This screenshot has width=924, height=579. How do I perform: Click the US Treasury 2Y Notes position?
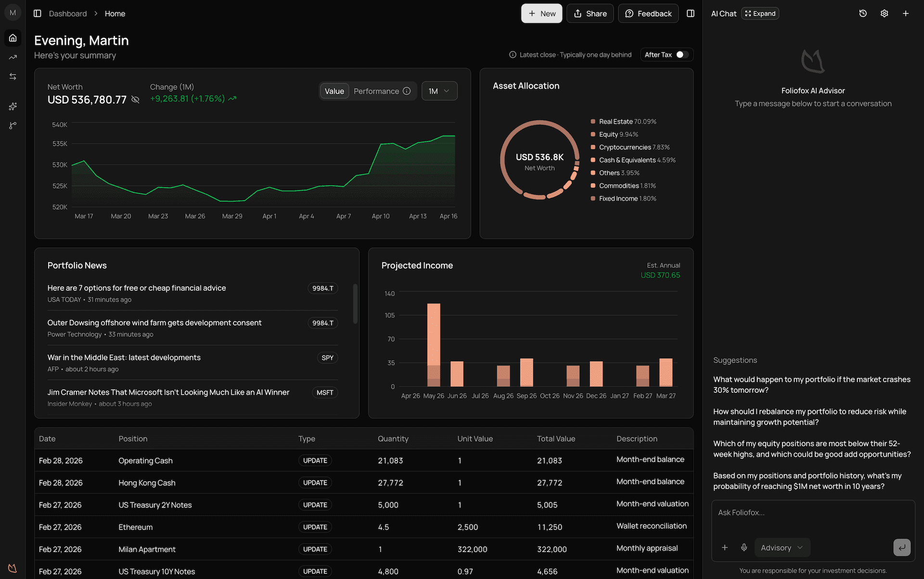pos(155,505)
